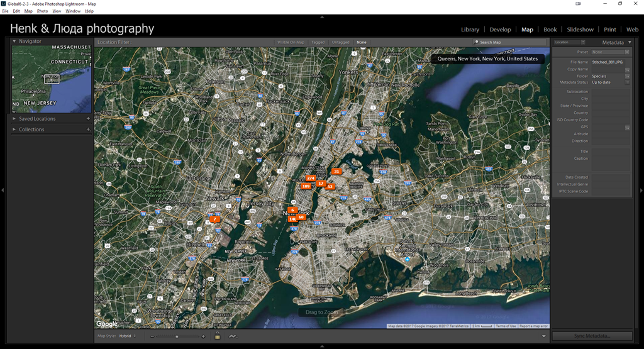
Task: Open the Location metadata set dropdown
Action: (569, 42)
